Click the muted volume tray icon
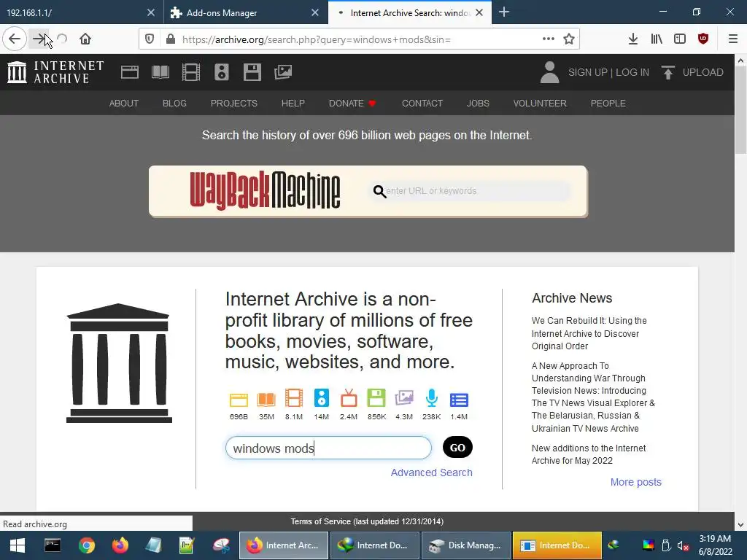 (x=683, y=545)
